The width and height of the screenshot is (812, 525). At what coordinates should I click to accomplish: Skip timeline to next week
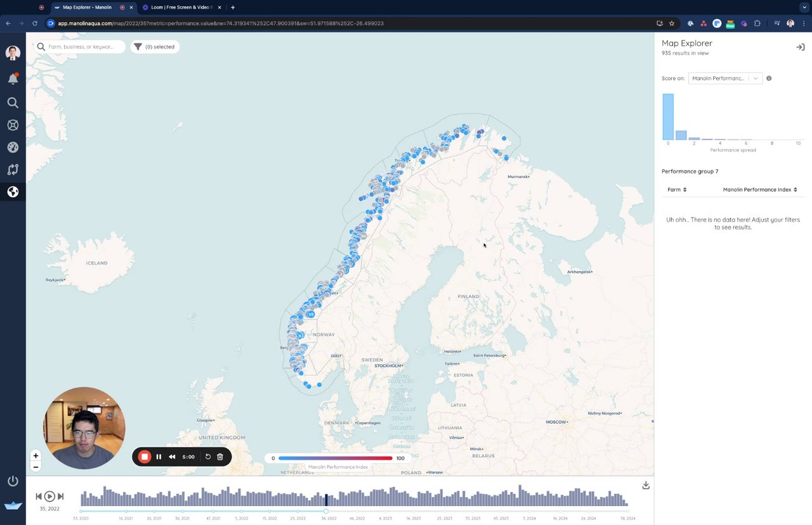(60, 496)
